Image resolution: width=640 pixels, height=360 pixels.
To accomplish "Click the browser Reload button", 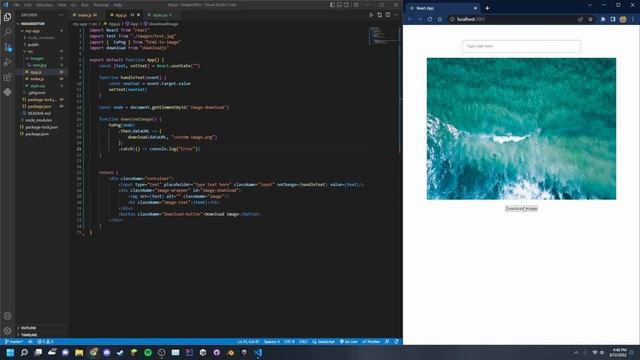I will [x=430, y=19].
